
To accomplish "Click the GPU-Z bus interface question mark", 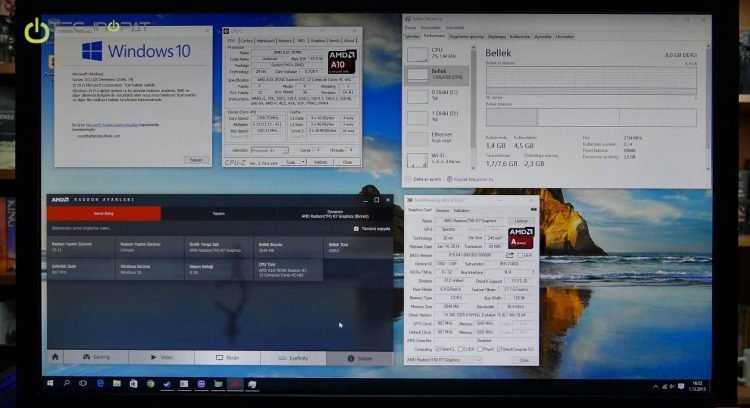I will (x=533, y=272).
